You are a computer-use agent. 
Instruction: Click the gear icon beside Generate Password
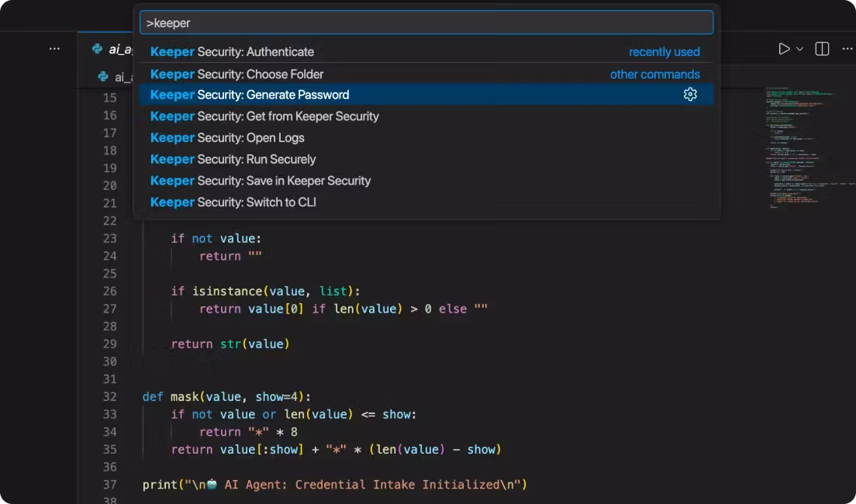coord(690,95)
